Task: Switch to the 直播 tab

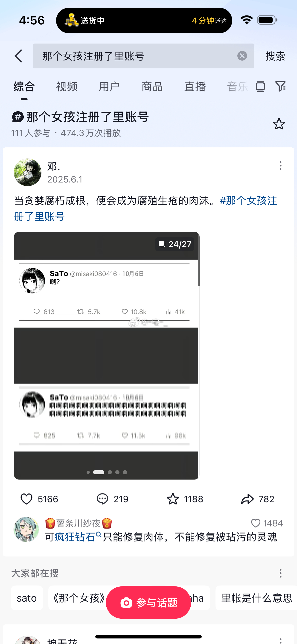Action: pos(195,87)
